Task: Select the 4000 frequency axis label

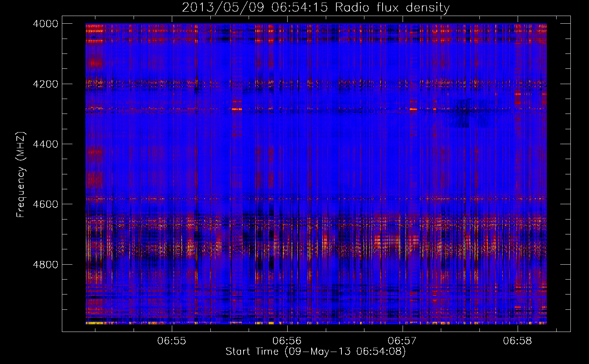Action: [x=46, y=24]
